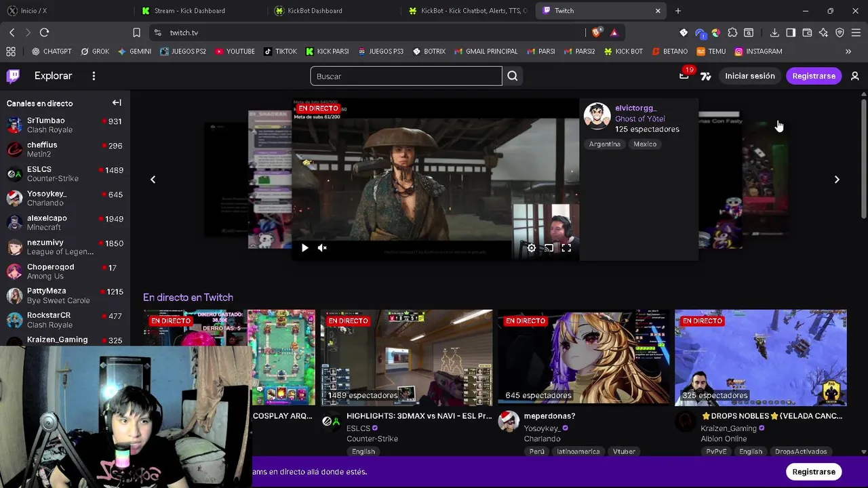Show more bookmarks chevron
The width and height of the screenshot is (868, 488).
click(x=848, y=52)
